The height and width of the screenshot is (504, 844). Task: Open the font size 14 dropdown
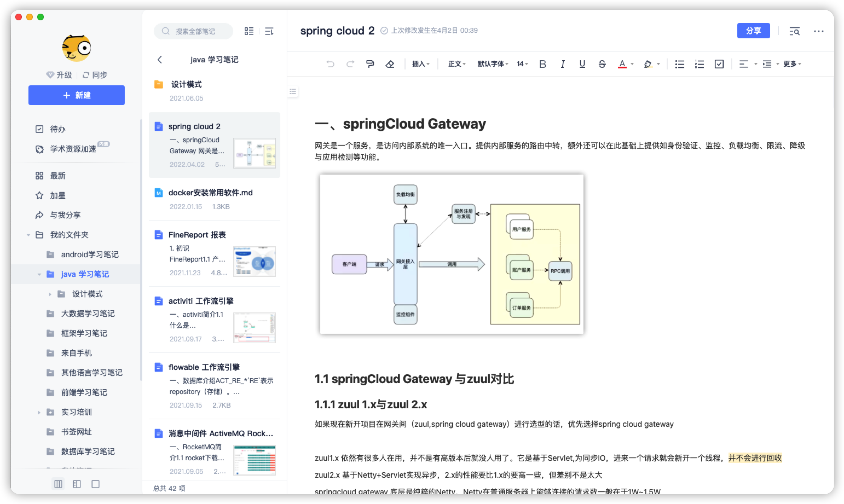click(522, 64)
